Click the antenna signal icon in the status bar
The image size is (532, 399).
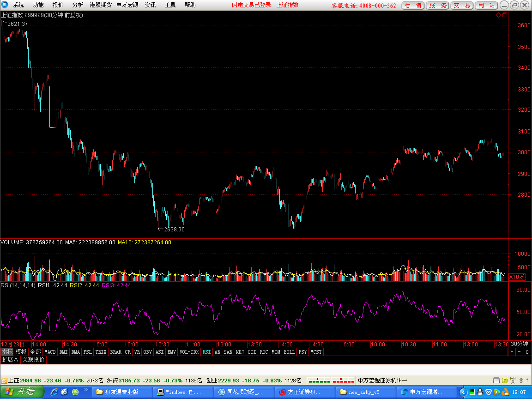[x=513, y=381]
